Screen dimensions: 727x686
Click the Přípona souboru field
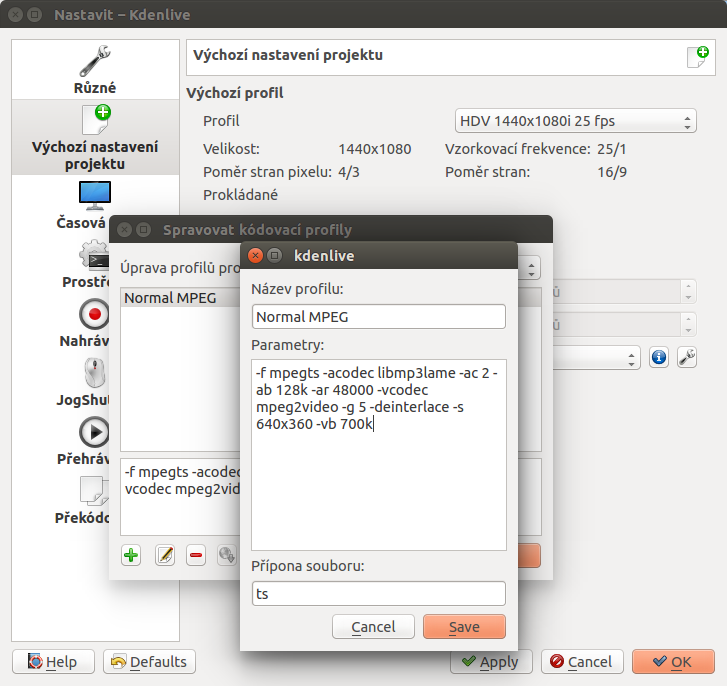[x=379, y=593]
